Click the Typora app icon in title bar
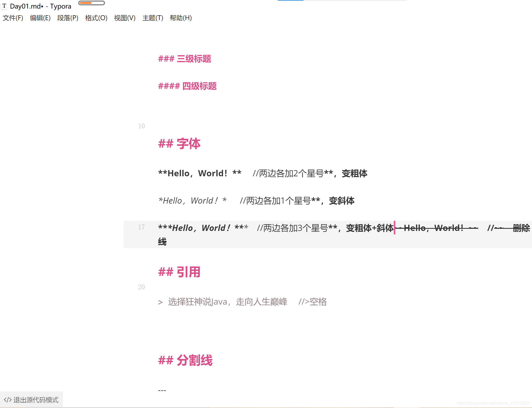Viewport: 532px width, 408px height. click(4, 6)
